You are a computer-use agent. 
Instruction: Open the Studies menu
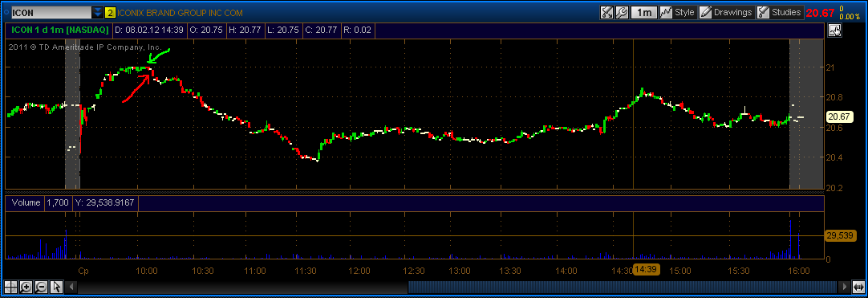tap(780, 12)
